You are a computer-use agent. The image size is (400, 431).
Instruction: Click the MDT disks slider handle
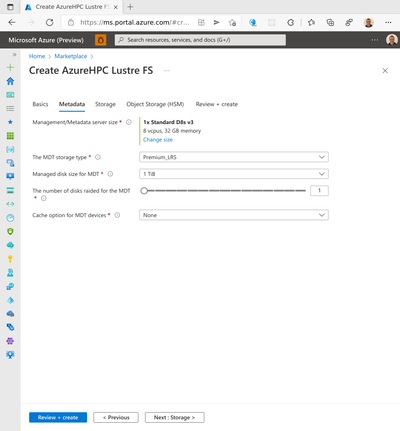coord(144,191)
